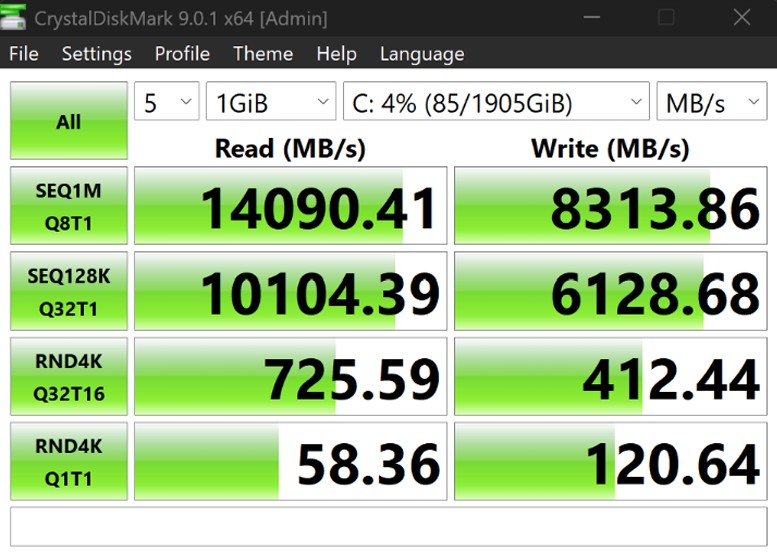Click the empty comment field at the bottom

pyautogui.click(x=388, y=527)
